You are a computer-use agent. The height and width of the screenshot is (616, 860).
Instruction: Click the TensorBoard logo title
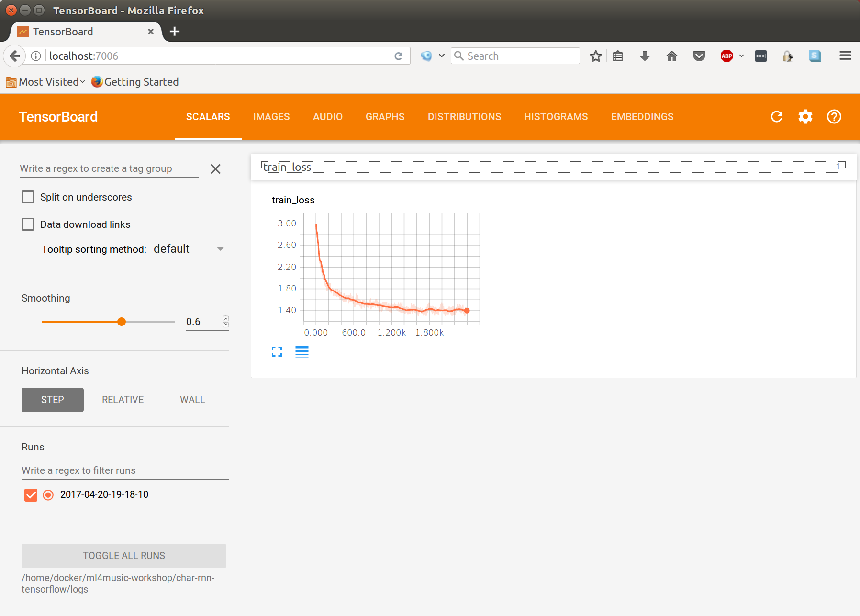coord(58,117)
